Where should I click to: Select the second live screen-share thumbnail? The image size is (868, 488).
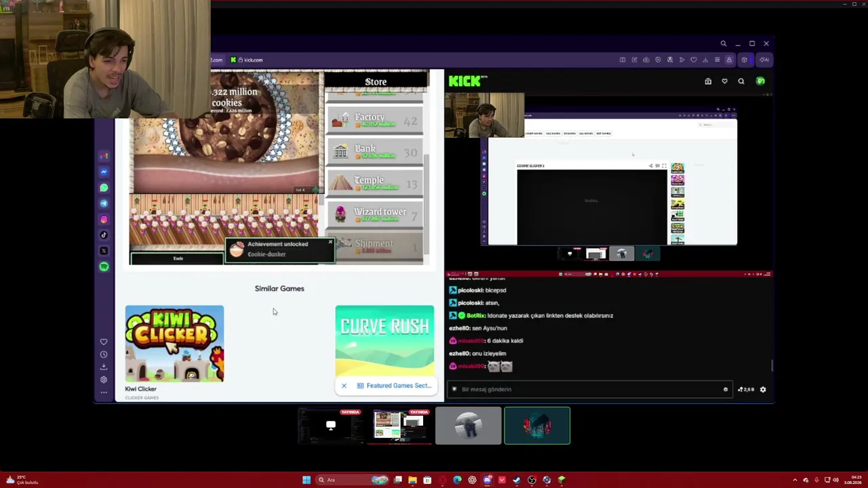click(x=399, y=426)
